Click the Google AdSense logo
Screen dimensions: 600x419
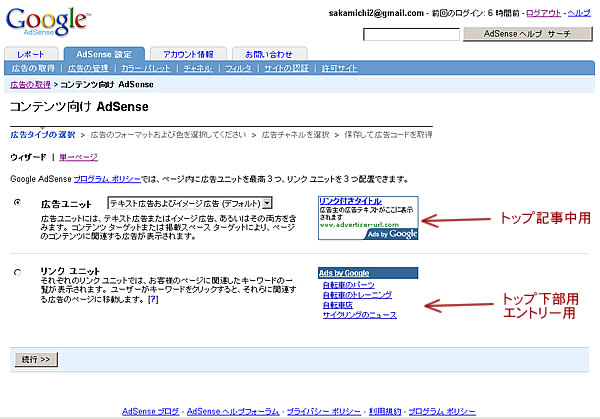[47, 21]
